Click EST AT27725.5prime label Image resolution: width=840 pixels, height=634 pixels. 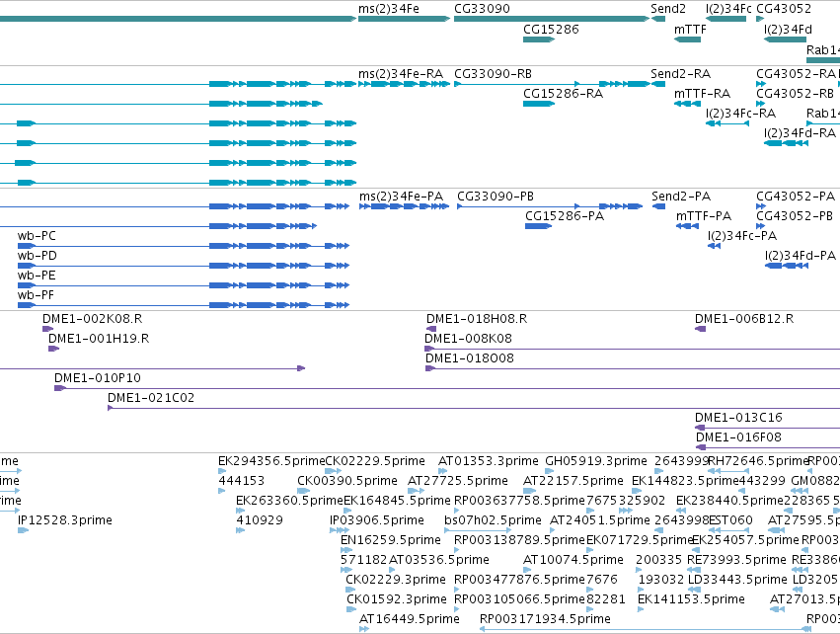click(x=458, y=481)
